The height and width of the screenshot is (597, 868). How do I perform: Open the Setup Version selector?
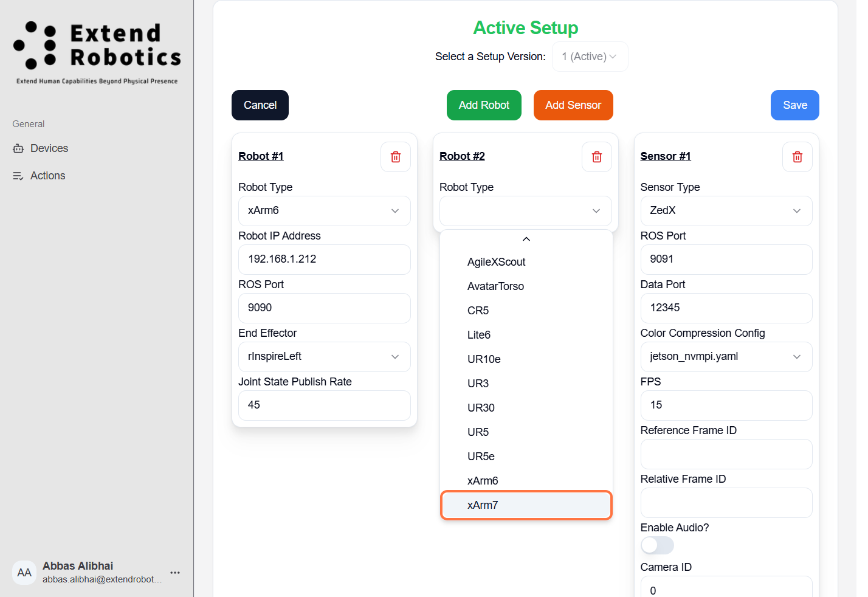589,57
